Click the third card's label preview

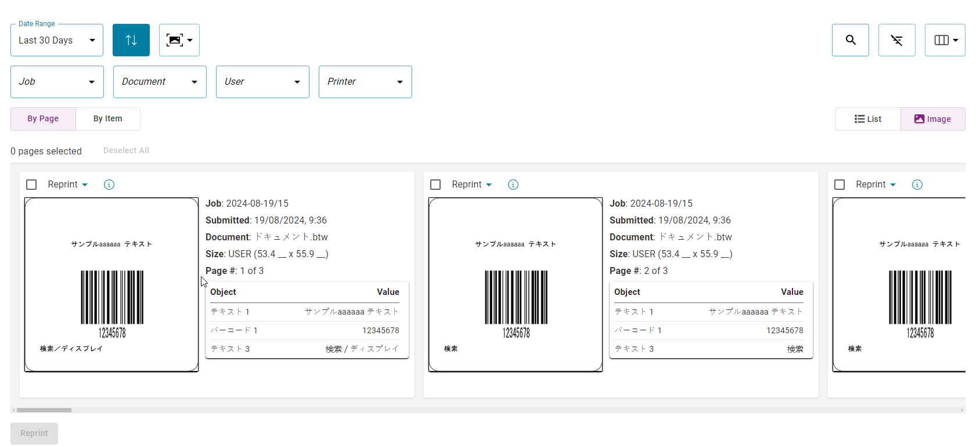point(899,284)
